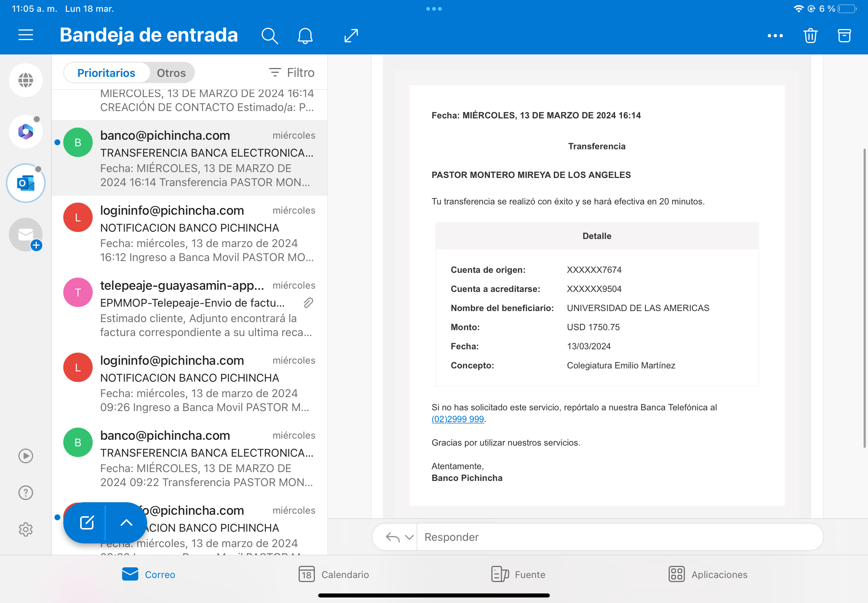Click the compose new mail icon

[87, 522]
